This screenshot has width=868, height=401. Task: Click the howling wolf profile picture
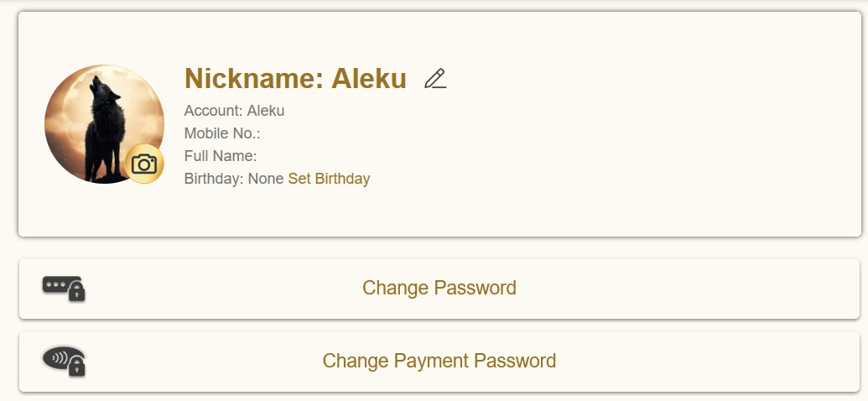[101, 122]
